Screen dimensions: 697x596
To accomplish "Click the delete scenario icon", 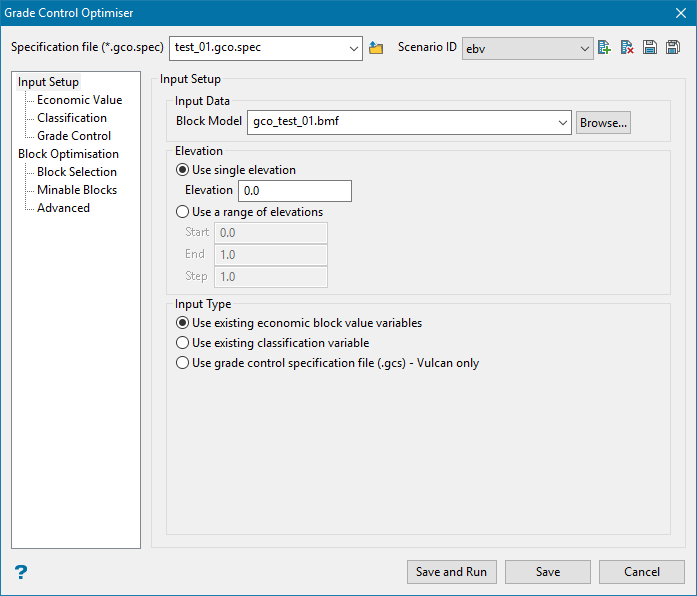I will coord(627,48).
